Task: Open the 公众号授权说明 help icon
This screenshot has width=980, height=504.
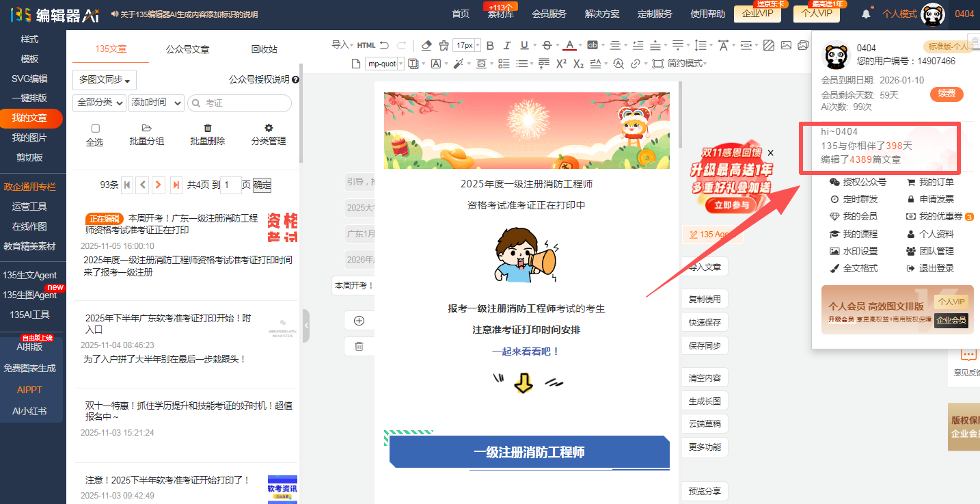Action: point(295,79)
